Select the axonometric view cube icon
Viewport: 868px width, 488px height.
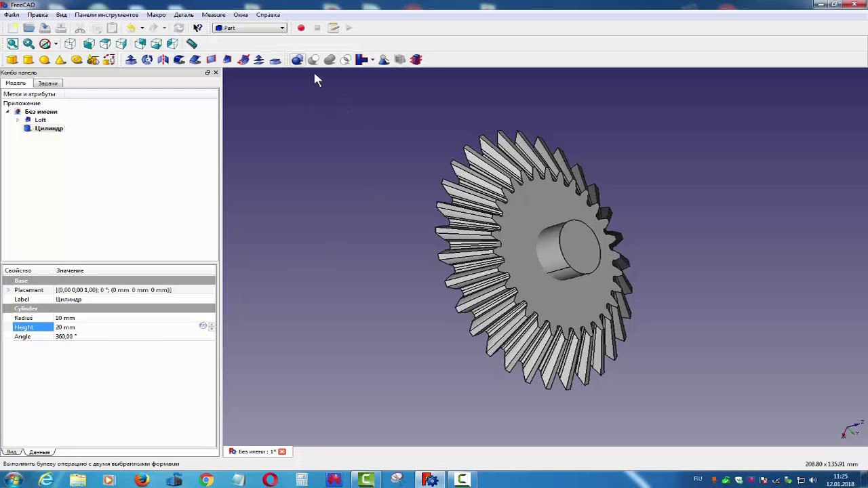(70, 43)
